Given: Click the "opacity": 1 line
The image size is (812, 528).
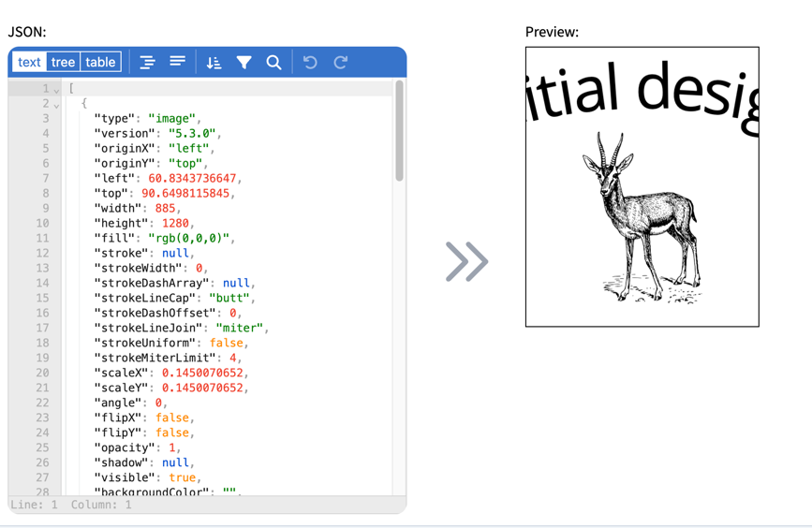Looking at the screenshot, I should tap(138, 448).
